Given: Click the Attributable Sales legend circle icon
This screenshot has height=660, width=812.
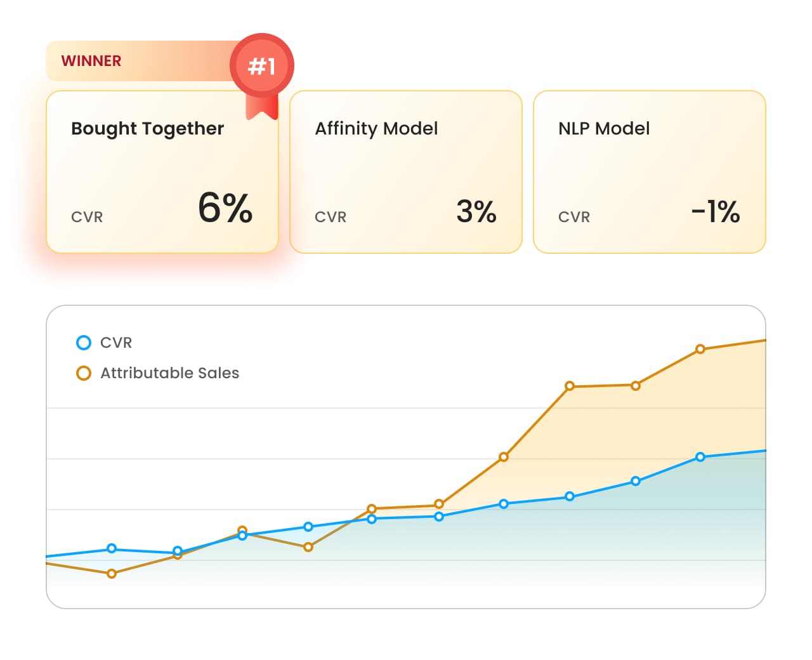Looking at the screenshot, I should [83, 373].
